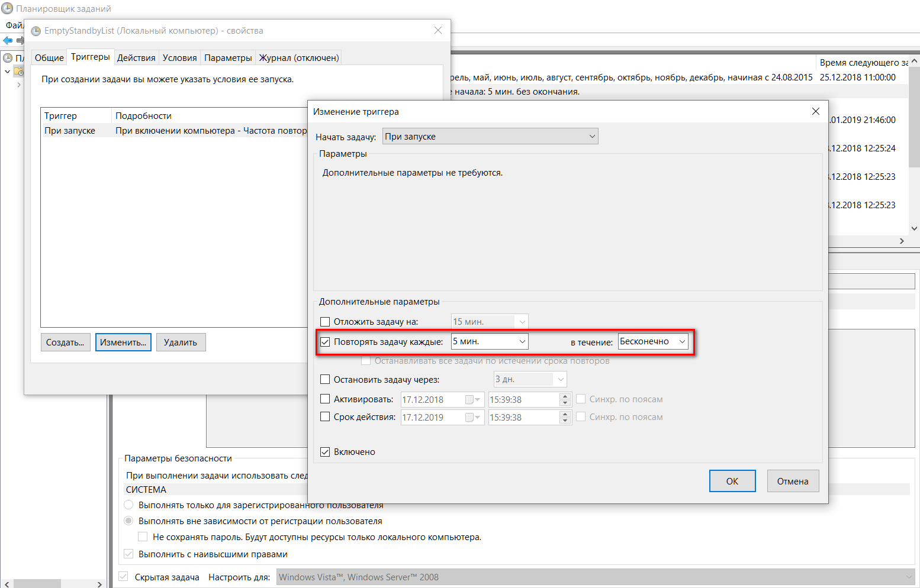The image size is (920, 588).
Task: Click the Task Scheduler clock icon in title bar
Action: tap(7, 8)
